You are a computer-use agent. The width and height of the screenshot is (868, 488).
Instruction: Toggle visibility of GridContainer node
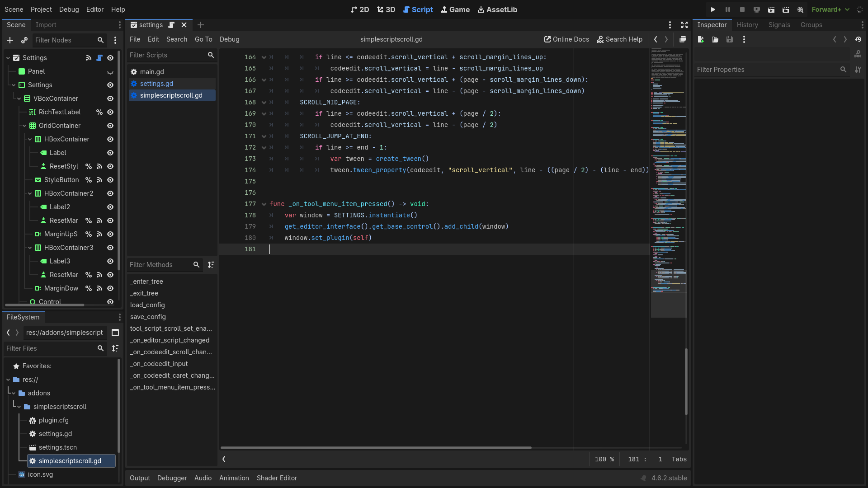tap(110, 126)
